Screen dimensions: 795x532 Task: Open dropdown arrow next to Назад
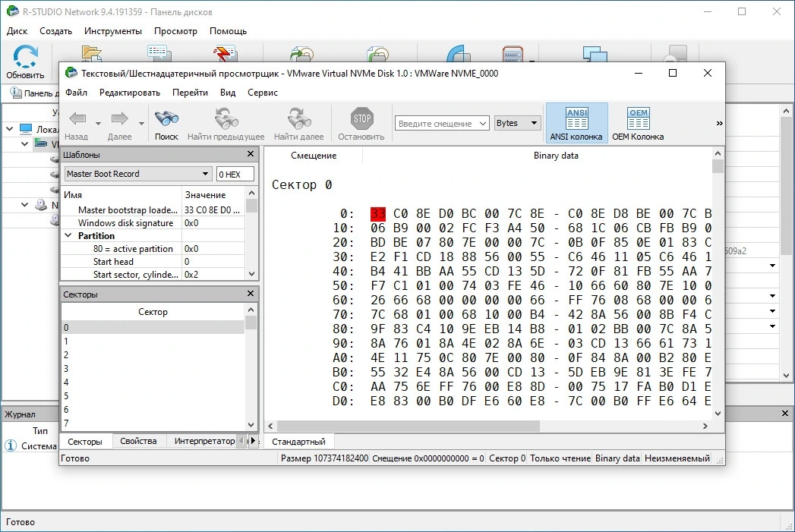coord(99,123)
